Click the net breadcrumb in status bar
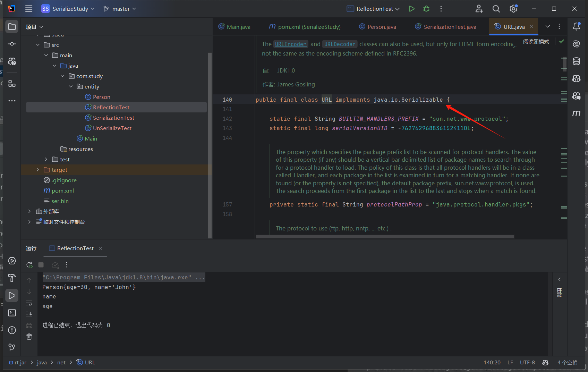Viewport: 588px width, 372px height. [x=61, y=362]
